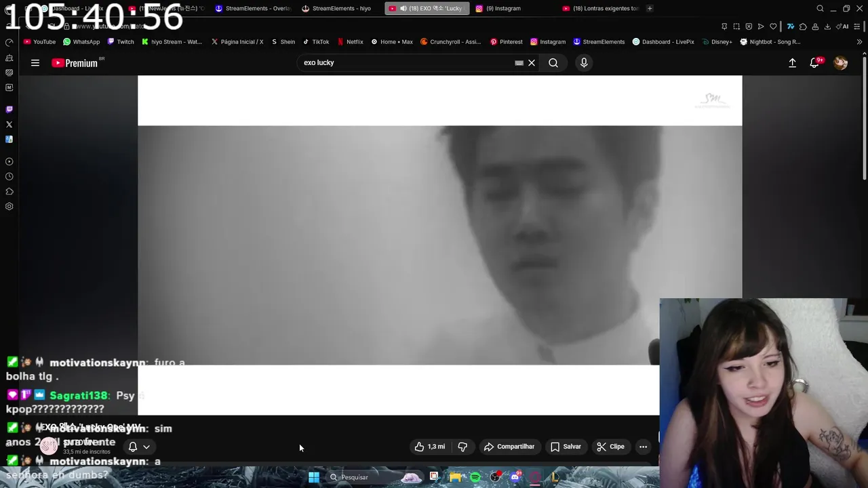
Task: Open player icon in browser sidebar
Action: (9, 161)
